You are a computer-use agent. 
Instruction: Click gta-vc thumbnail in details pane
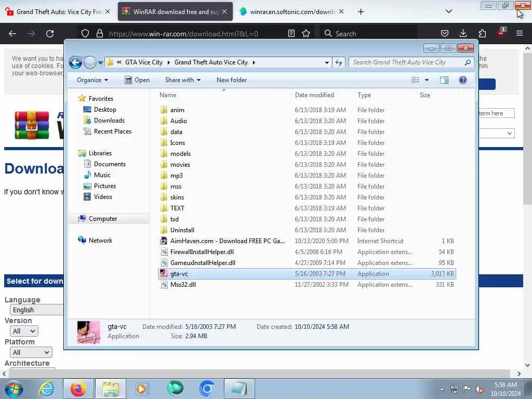click(x=88, y=332)
